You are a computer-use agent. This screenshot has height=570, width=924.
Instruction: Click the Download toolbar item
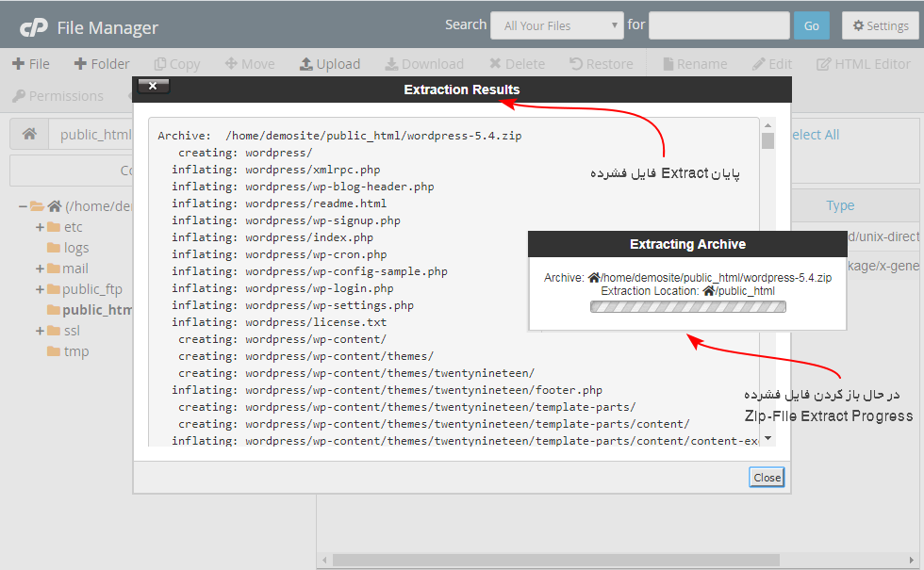(x=424, y=64)
